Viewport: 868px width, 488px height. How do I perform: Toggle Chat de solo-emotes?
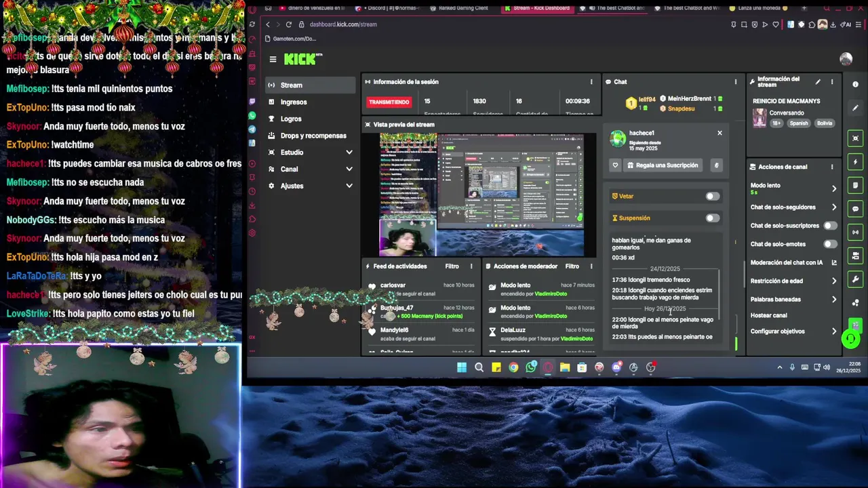830,244
